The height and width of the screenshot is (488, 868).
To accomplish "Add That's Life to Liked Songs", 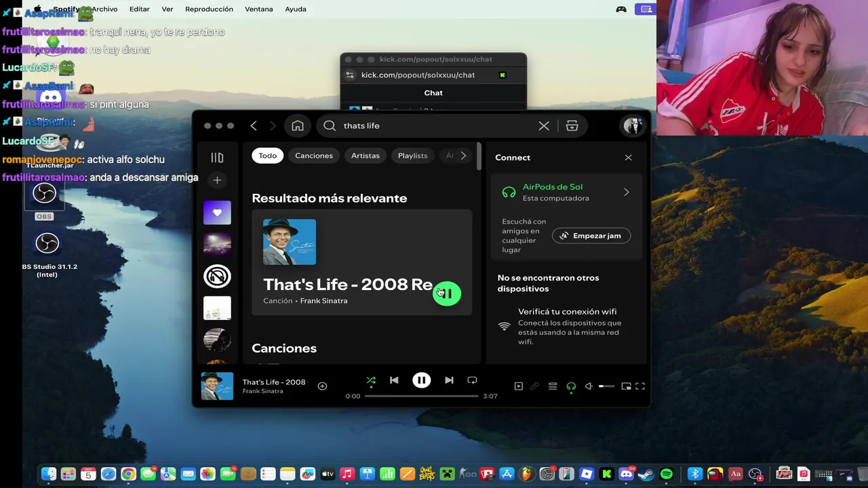I will [322, 386].
